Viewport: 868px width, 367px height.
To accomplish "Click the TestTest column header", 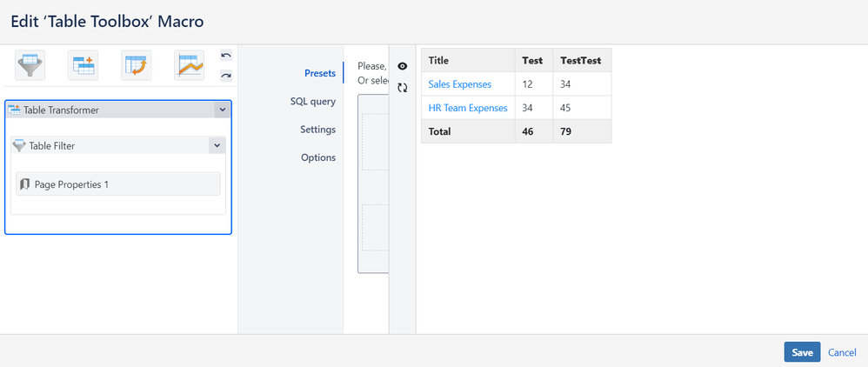I will (581, 61).
